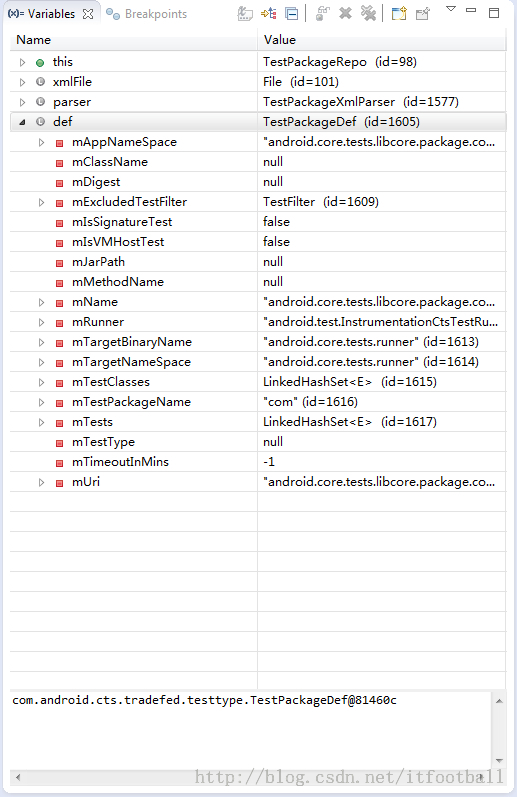Select the Variables tab
The height and width of the screenshot is (797, 517).
coord(42,14)
